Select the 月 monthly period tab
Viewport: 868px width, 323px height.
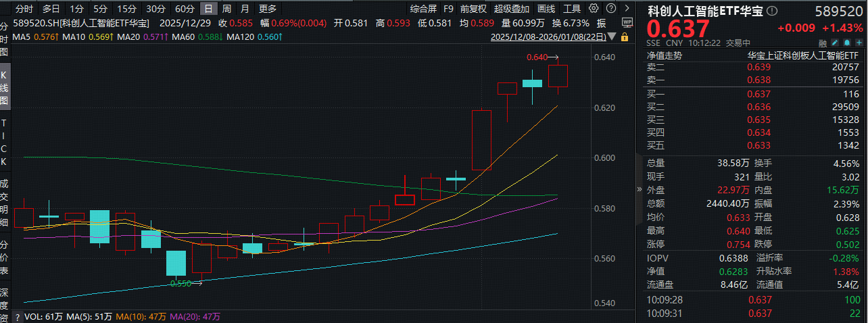pyautogui.click(x=244, y=9)
